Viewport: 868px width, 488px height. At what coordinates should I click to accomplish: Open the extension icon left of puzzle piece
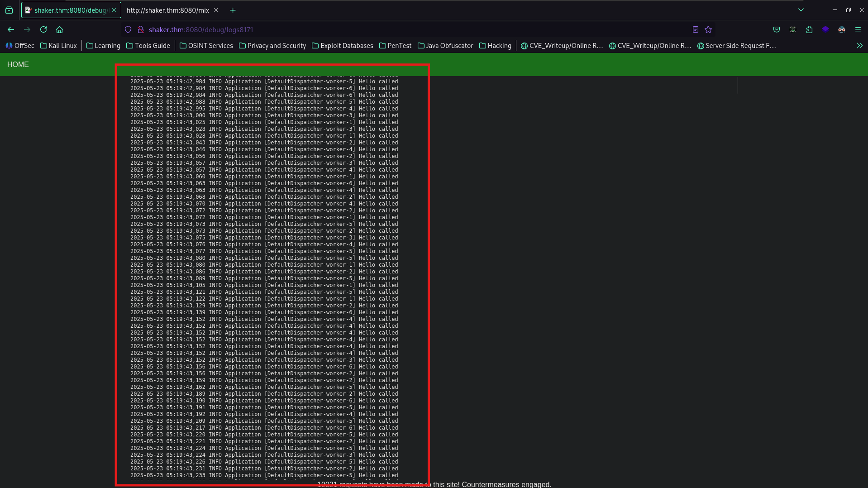793,29
